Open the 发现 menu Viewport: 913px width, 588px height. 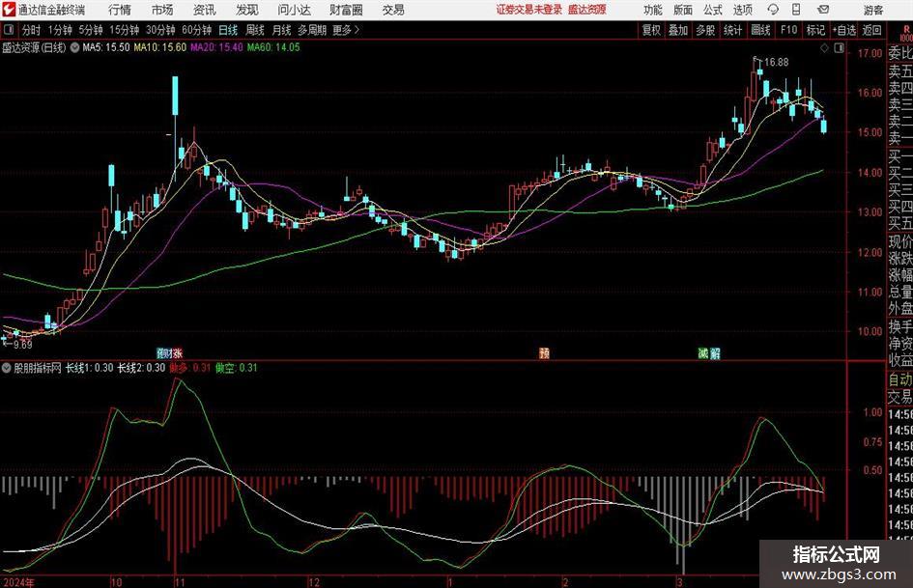[247, 10]
